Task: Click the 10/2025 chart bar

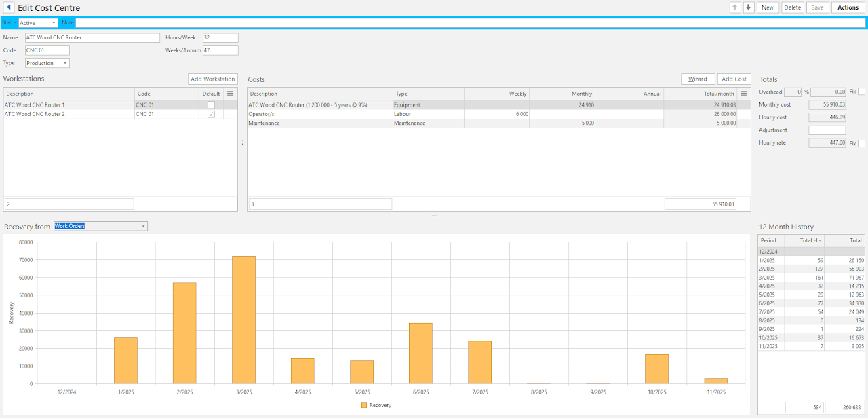Action: tap(656, 368)
